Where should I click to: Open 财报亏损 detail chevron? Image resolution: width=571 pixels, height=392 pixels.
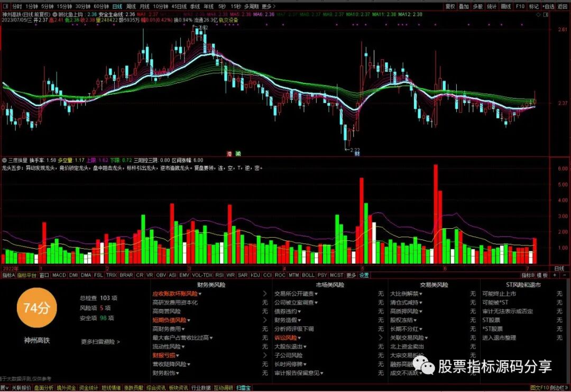pyautogui.click(x=265, y=355)
